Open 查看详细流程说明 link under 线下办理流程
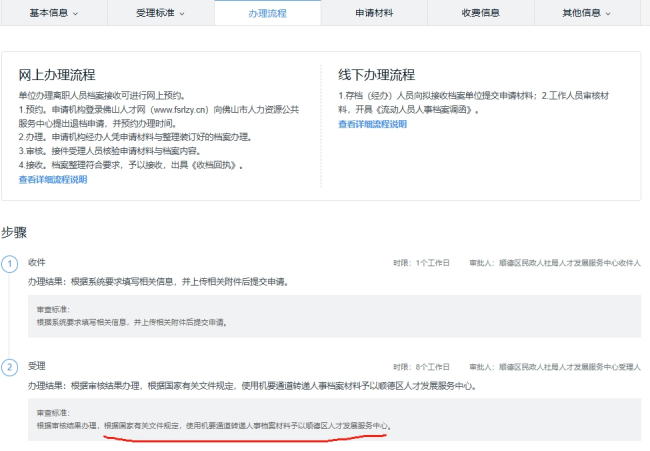 pyautogui.click(x=373, y=124)
